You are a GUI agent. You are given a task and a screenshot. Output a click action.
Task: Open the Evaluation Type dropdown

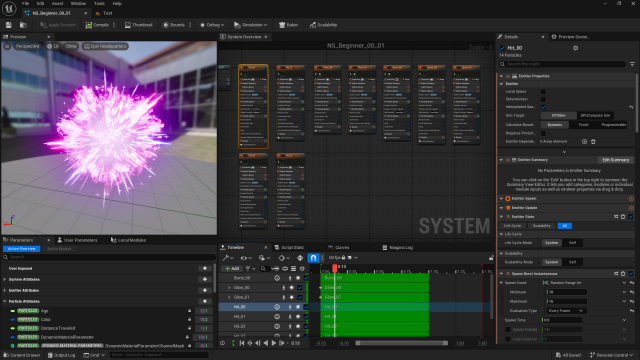[x=567, y=311]
